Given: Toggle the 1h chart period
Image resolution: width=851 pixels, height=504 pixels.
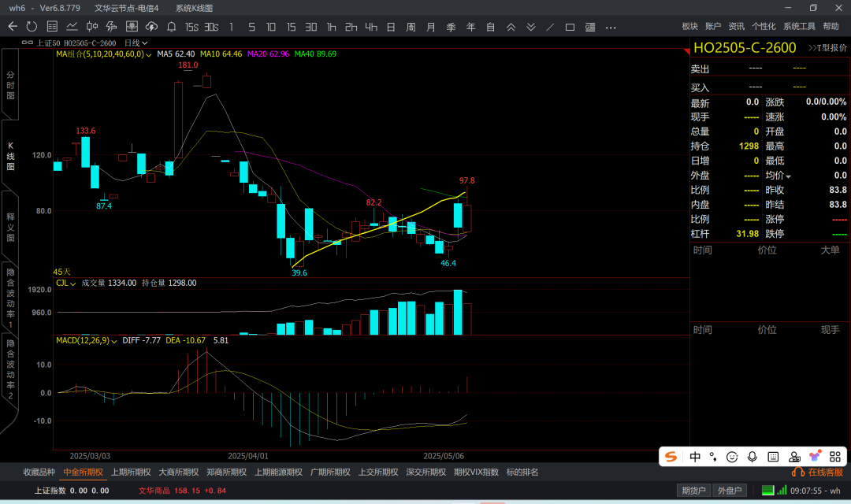Looking at the screenshot, I should click(331, 27).
